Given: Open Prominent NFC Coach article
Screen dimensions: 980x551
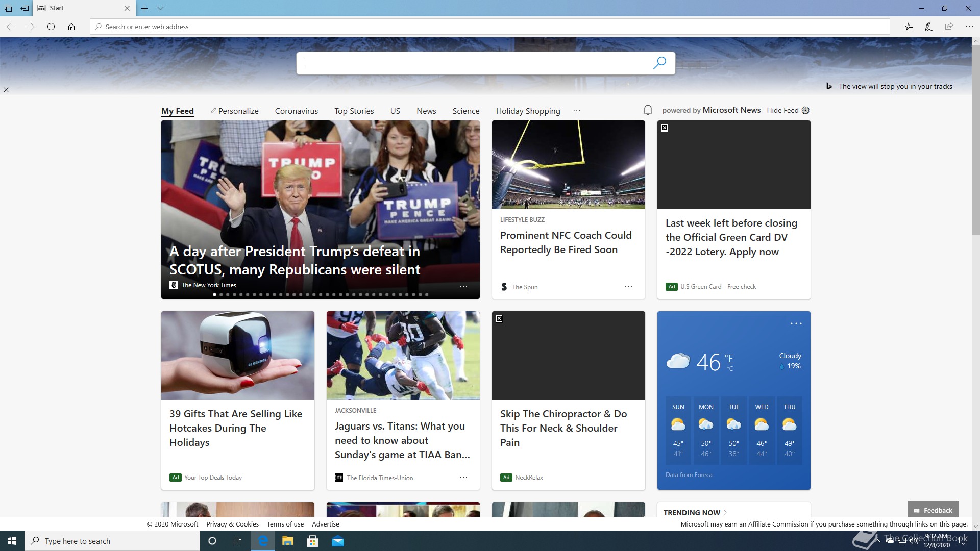Looking at the screenshot, I should point(566,242).
